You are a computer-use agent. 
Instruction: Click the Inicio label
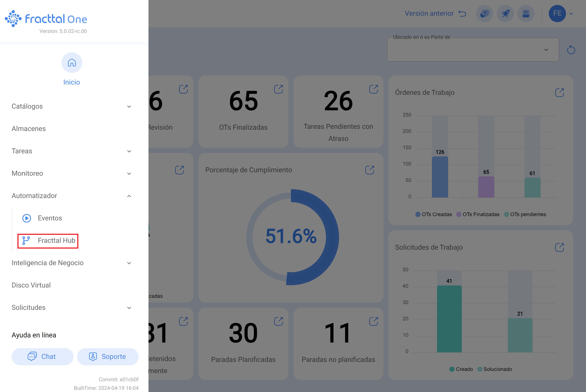[72, 82]
